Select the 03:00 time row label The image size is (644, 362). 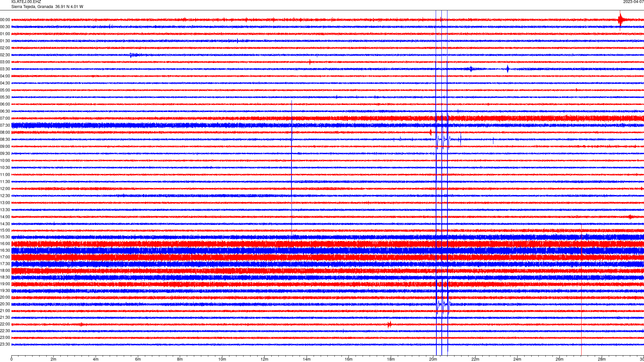(x=5, y=62)
